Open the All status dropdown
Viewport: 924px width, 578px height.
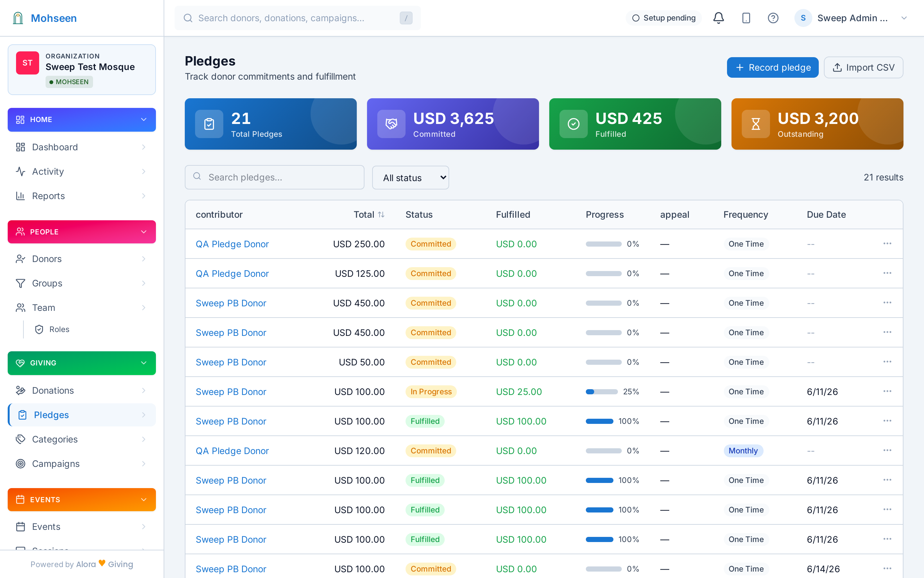410,178
